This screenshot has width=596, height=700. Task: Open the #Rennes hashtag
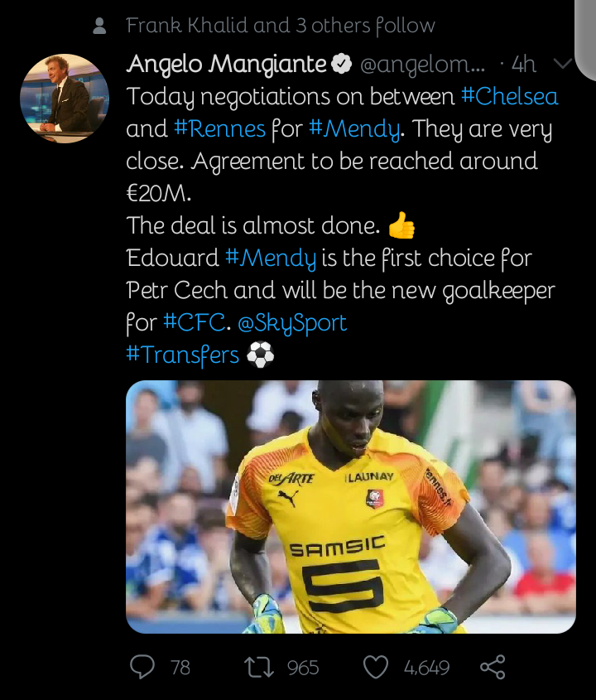pos(219,128)
